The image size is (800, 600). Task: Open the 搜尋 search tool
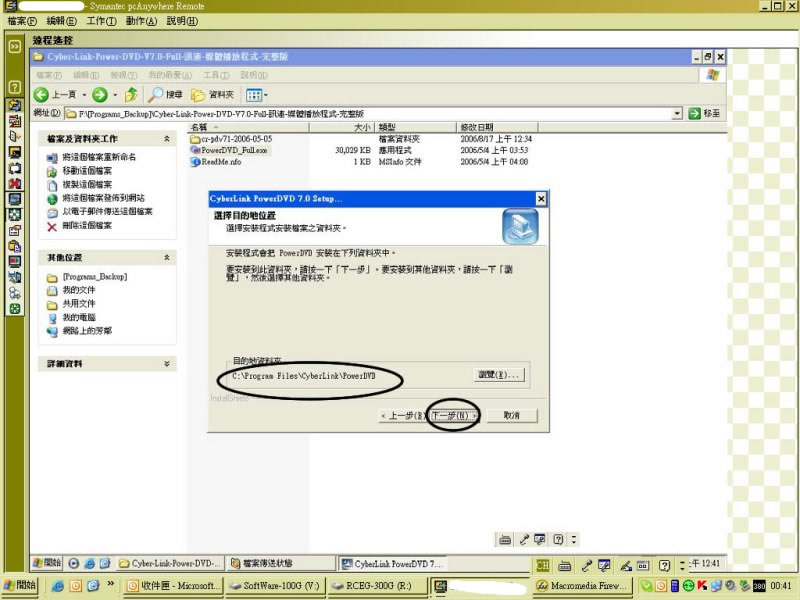pos(166,94)
